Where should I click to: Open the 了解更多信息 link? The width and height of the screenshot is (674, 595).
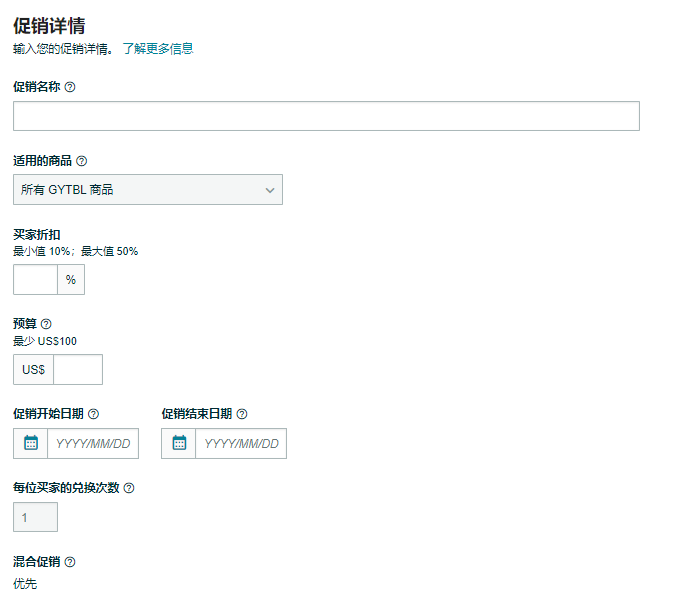pos(157,48)
